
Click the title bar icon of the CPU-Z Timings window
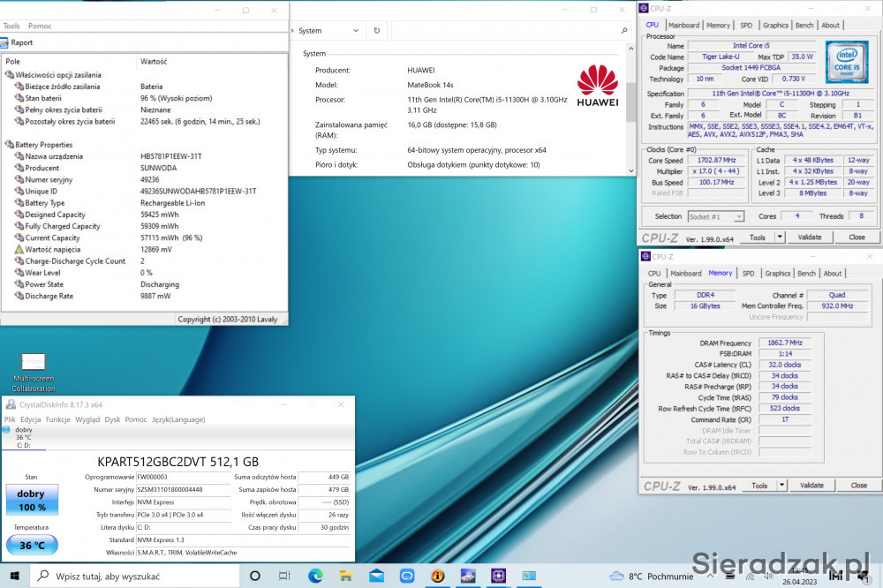[x=645, y=256]
